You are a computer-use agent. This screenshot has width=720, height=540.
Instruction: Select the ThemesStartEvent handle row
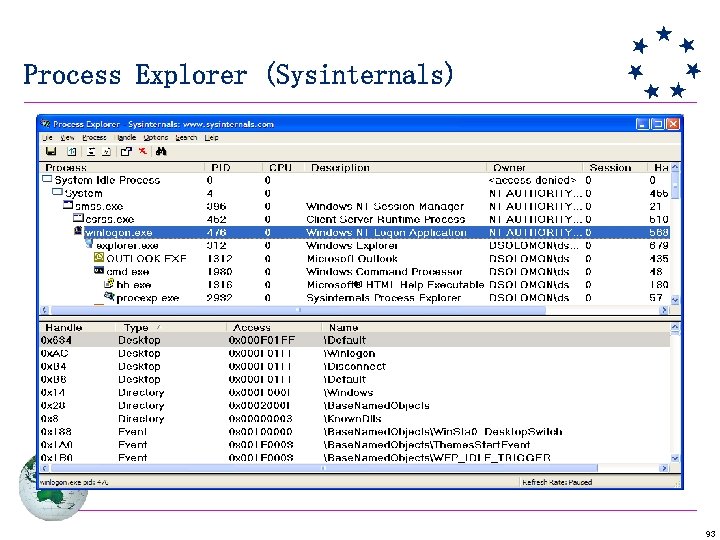pos(355,444)
